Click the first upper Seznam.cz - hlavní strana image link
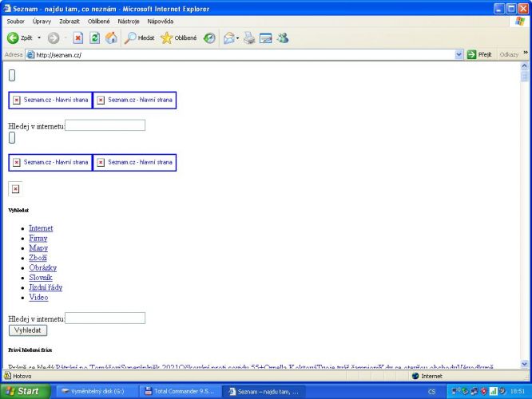 pyautogui.click(x=50, y=100)
